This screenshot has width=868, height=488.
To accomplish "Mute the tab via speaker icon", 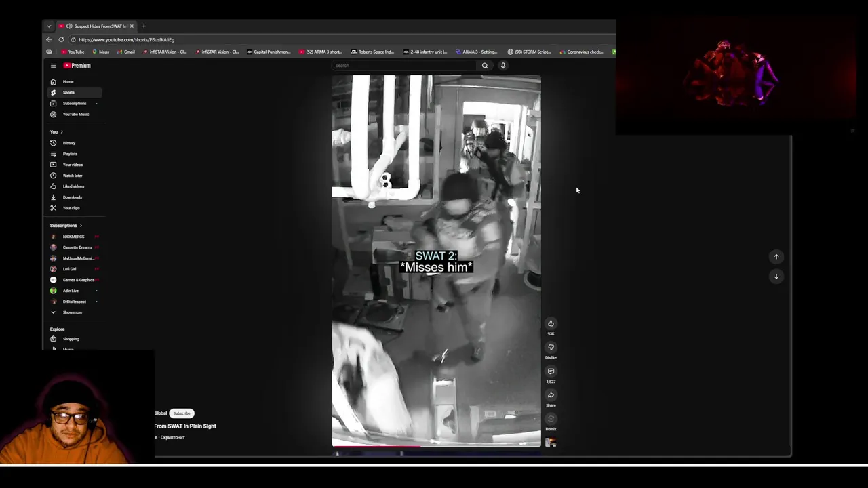I will [x=69, y=26].
